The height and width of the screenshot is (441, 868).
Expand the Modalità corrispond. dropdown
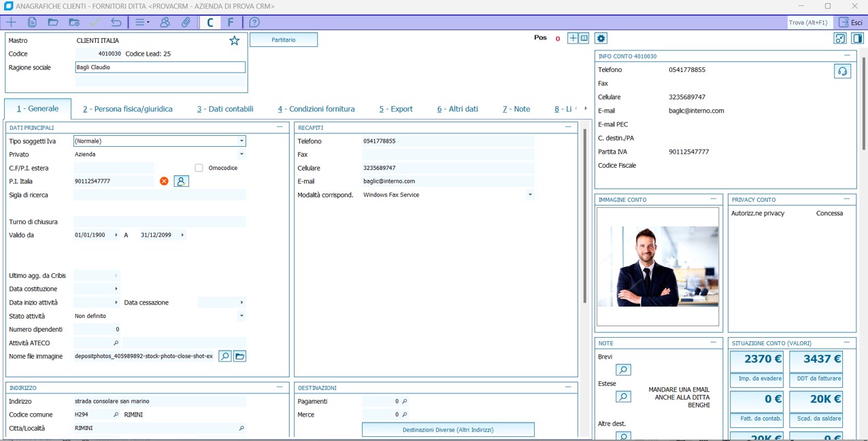tap(530, 195)
